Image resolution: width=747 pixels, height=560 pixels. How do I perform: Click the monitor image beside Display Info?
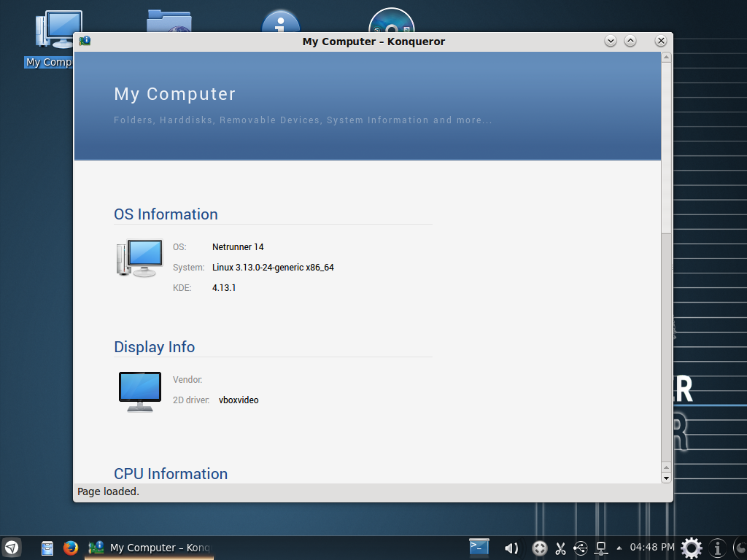click(x=139, y=392)
